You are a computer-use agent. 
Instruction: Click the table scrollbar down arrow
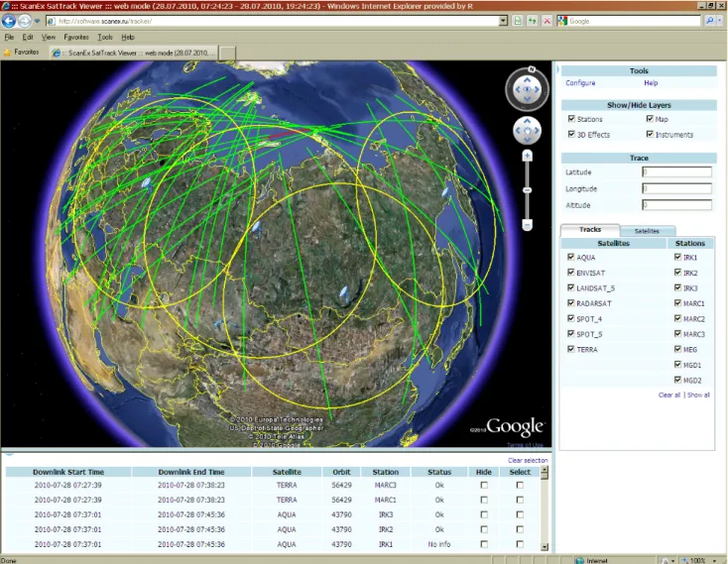click(545, 547)
